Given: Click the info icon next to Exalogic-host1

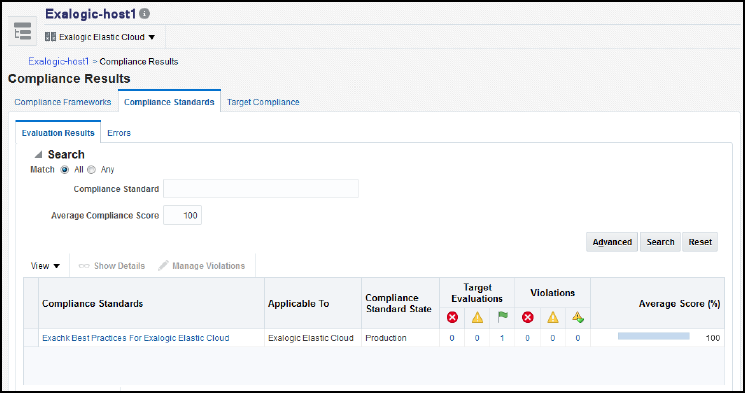Looking at the screenshot, I should (145, 14).
